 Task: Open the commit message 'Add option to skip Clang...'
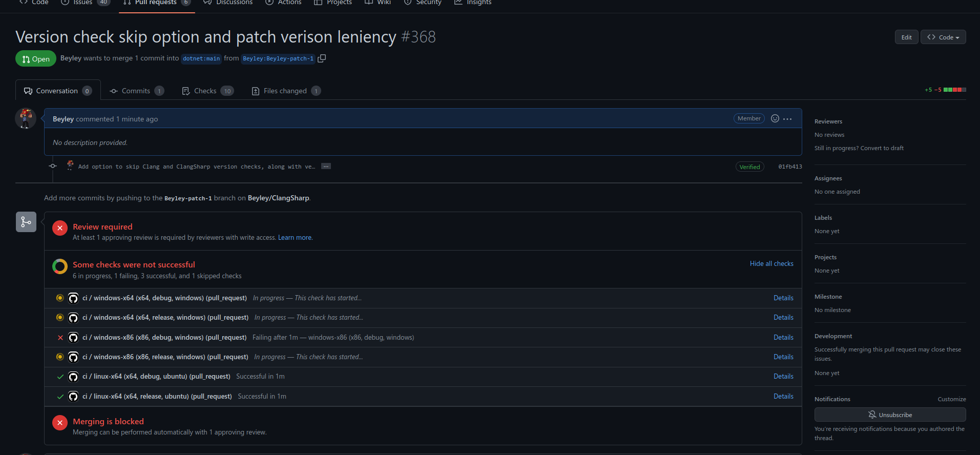click(197, 167)
